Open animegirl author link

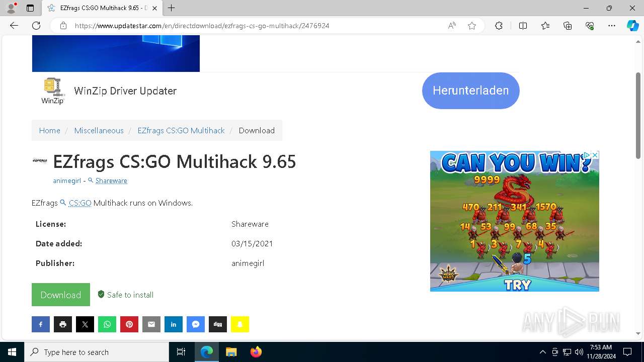point(67,180)
